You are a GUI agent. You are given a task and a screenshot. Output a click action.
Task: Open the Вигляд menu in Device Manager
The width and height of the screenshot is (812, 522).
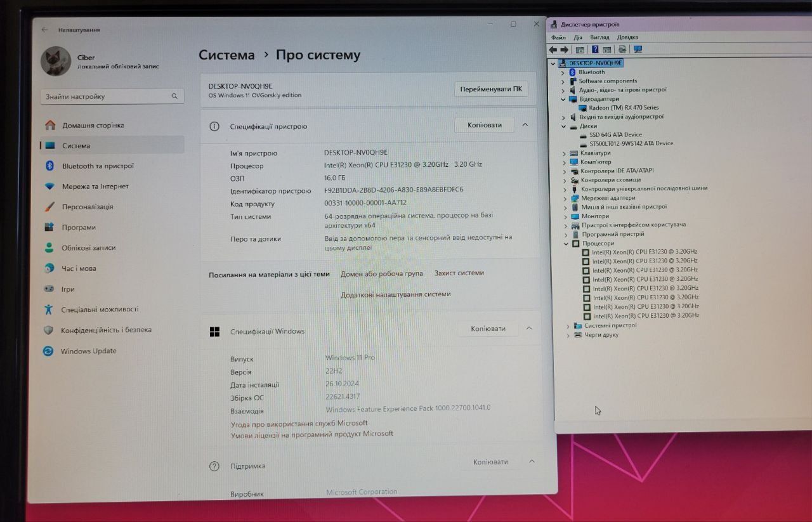click(599, 37)
